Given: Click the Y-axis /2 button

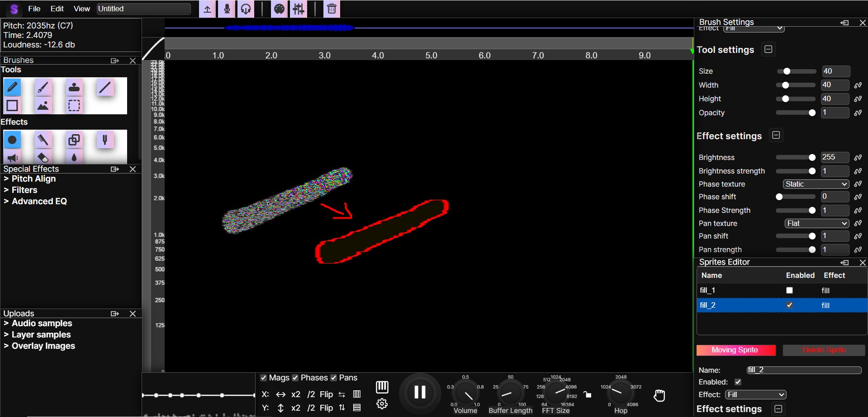Looking at the screenshot, I should pyautogui.click(x=311, y=408).
